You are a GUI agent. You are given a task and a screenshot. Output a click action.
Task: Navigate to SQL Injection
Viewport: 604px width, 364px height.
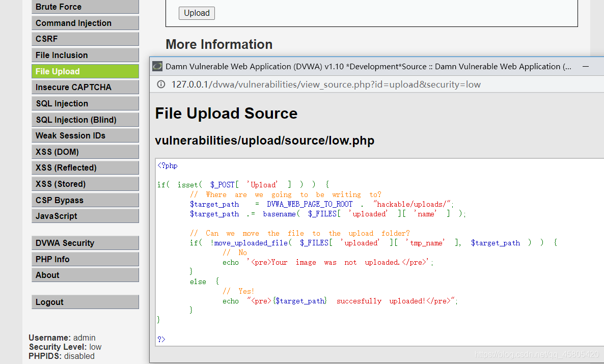pos(85,104)
